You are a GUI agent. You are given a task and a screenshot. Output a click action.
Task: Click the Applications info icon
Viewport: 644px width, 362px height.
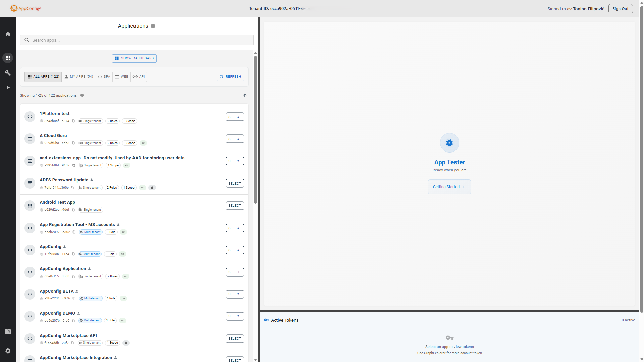(153, 26)
